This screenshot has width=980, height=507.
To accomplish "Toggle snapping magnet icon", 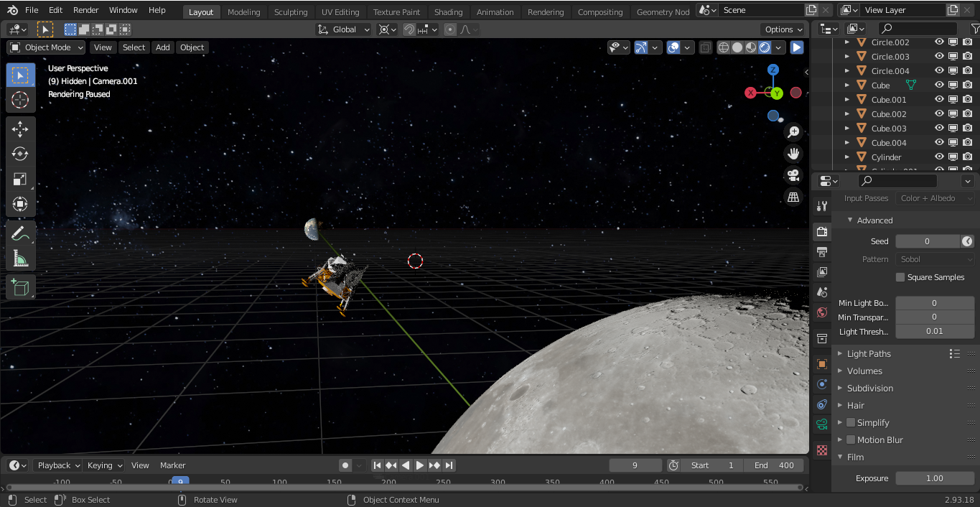I will click(x=409, y=29).
